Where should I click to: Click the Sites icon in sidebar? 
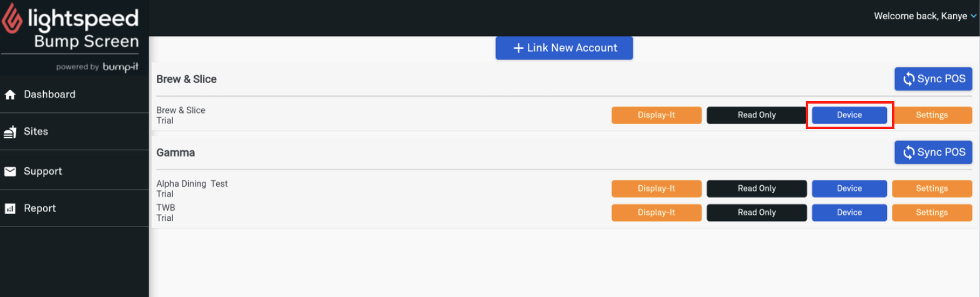(x=10, y=132)
